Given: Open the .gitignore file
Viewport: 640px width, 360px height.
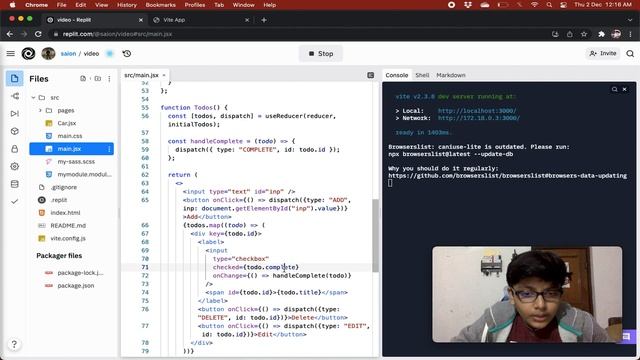Looking at the screenshot, I should (x=64, y=187).
